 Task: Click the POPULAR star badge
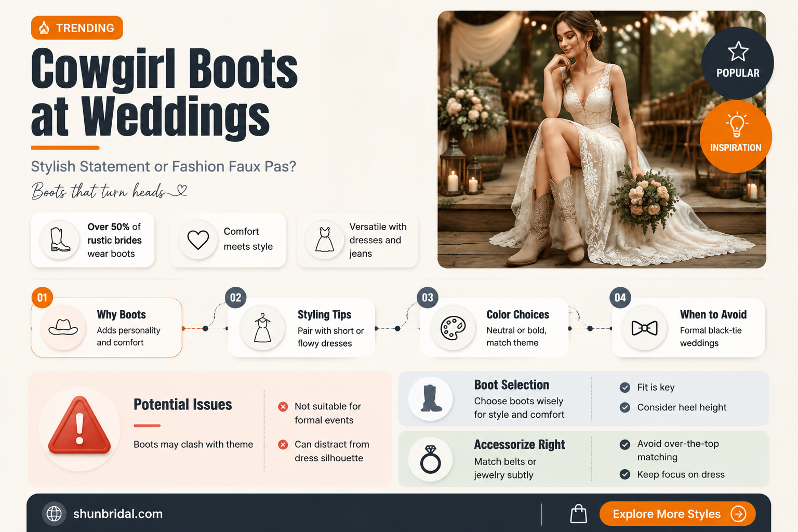(x=738, y=63)
